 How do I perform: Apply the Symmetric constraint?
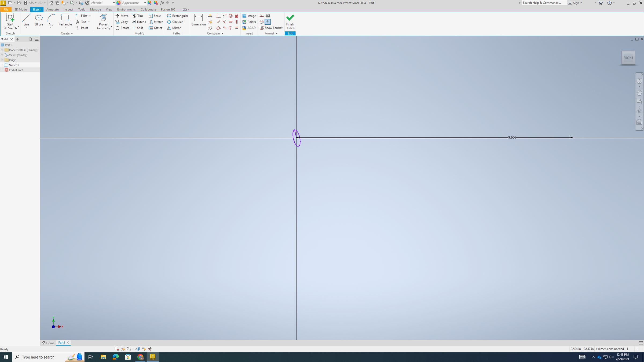click(230, 28)
